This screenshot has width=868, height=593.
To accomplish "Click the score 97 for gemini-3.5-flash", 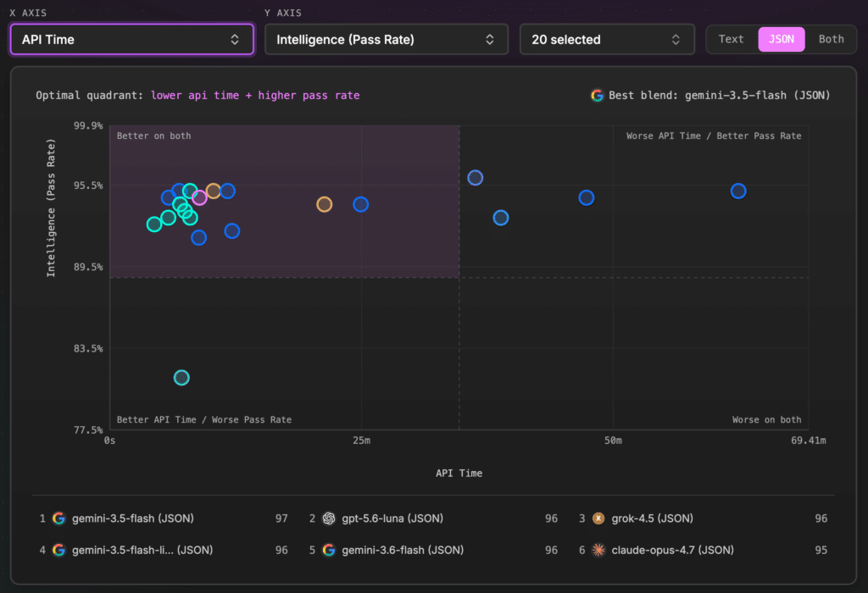I will coord(281,518).
